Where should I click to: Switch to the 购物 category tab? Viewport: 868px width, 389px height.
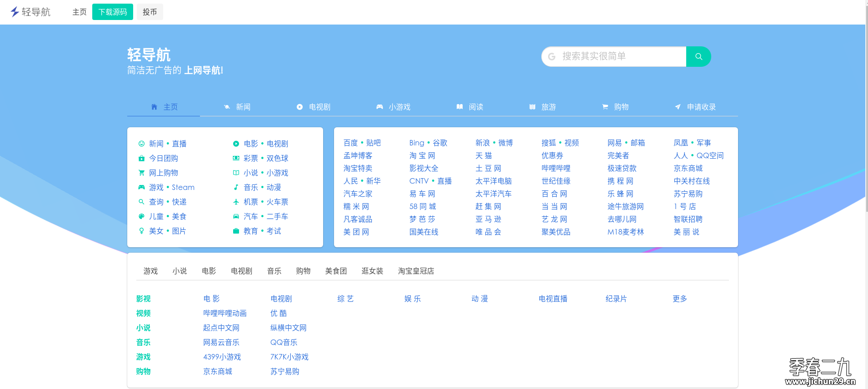coord(614,107)
